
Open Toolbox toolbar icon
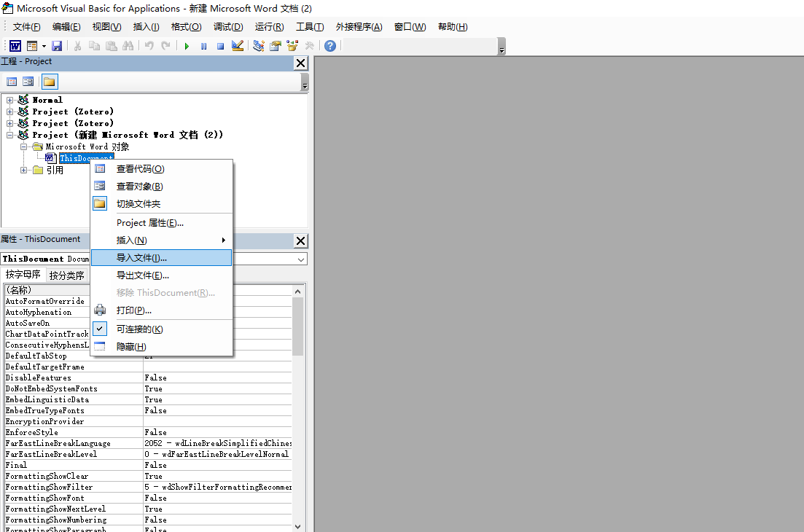point(309,46)
